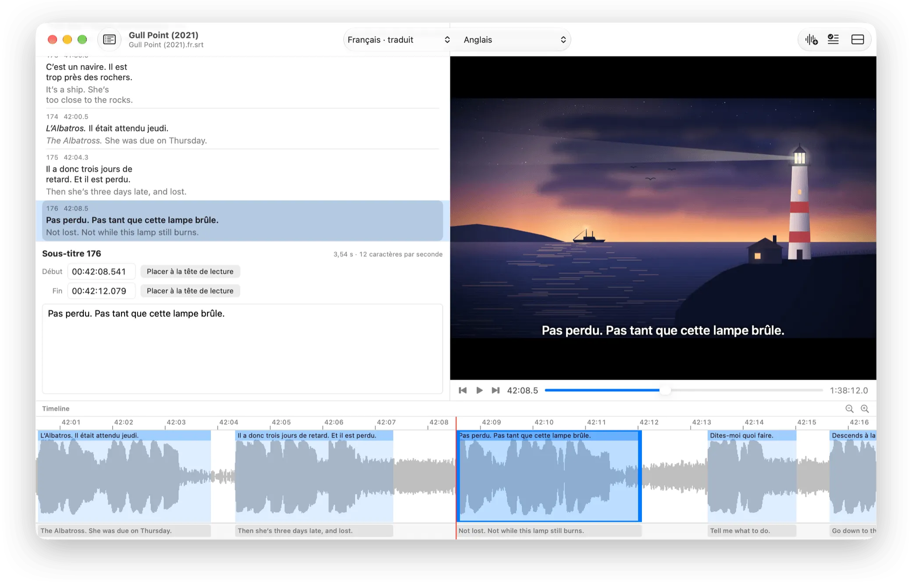Click into the subtitle text editing area
This screenshot has height=588, width=912.
(242, 349)
